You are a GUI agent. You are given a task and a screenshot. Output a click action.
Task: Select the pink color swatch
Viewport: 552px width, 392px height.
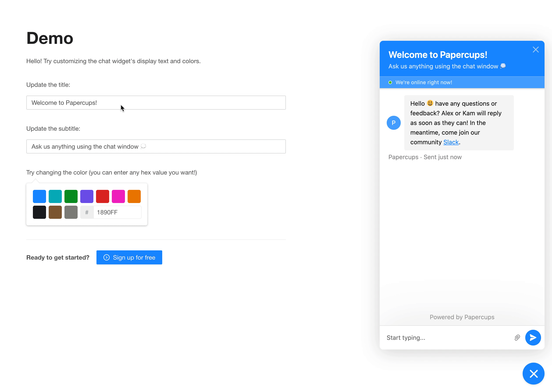tap(118, 196)
